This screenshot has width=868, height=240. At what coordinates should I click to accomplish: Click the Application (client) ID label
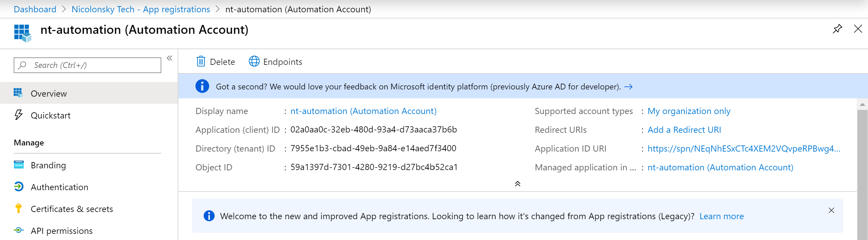coord(238,130)
